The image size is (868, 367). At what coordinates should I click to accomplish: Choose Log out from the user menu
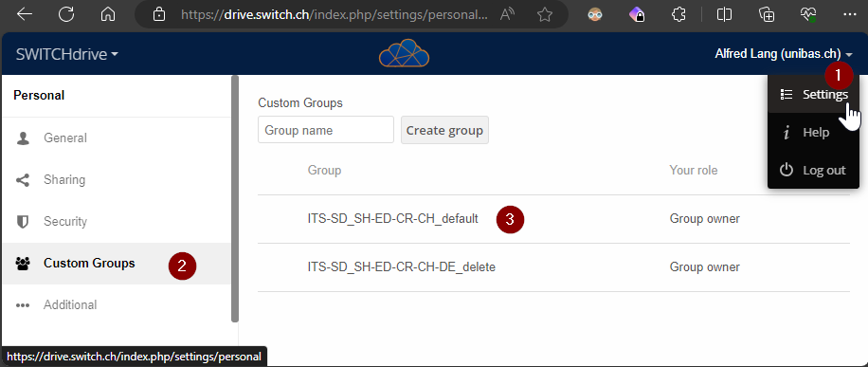point(813,170)
